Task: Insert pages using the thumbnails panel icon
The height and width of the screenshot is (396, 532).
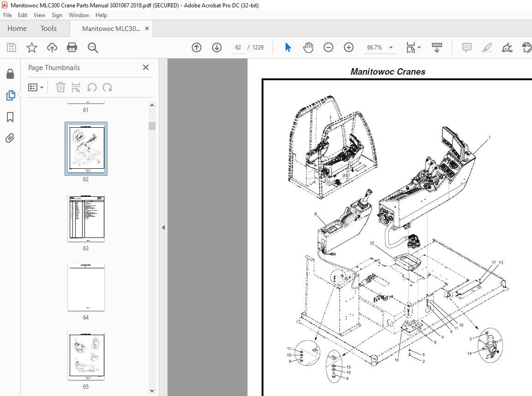Action: 76,88
